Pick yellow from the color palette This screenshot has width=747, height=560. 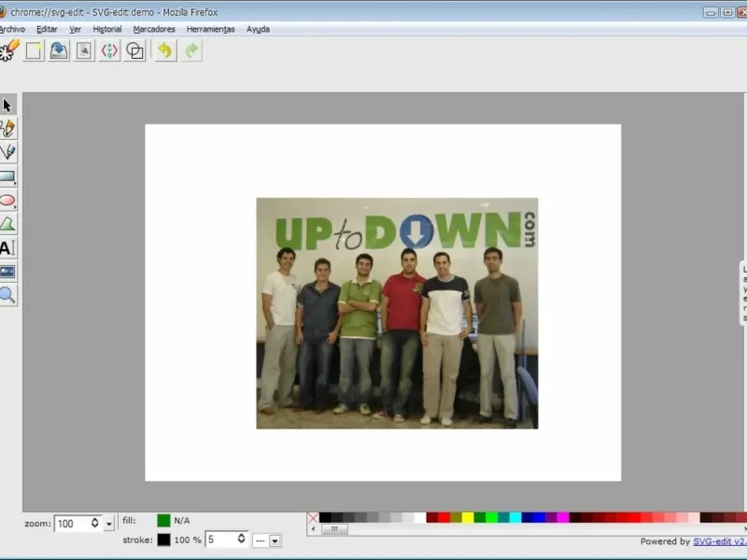click(467, 517)
